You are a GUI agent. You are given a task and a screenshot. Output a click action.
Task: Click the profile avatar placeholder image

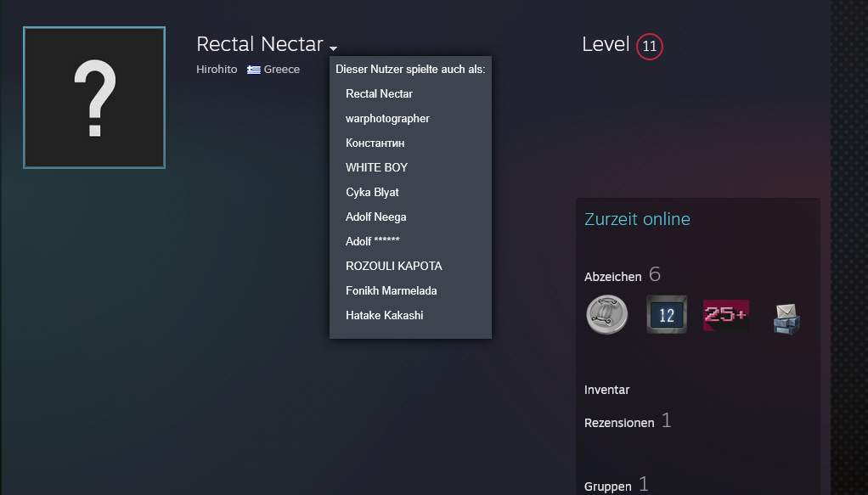[94, 98]
